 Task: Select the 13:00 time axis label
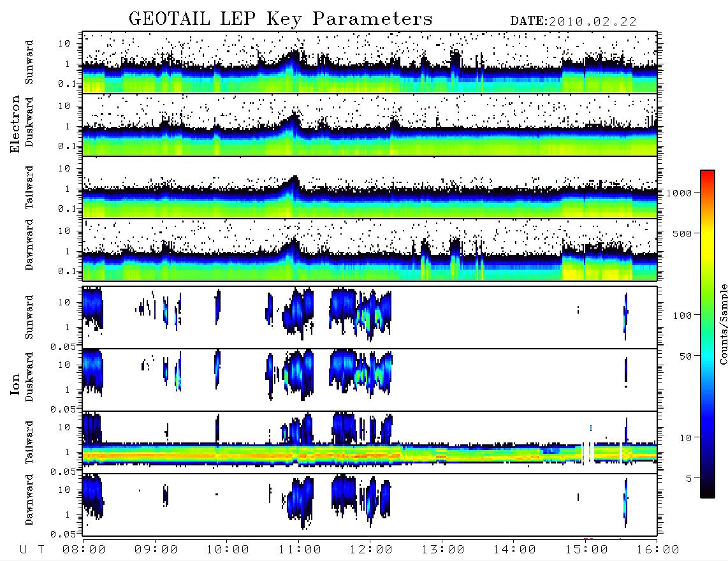(x=443, y=550)
